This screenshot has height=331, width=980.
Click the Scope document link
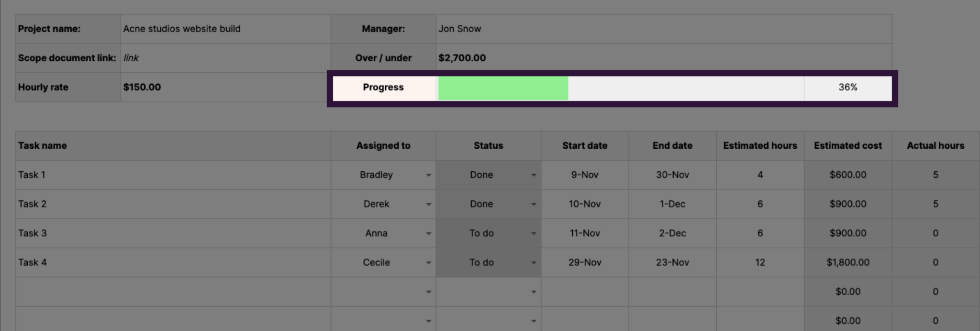131,58
